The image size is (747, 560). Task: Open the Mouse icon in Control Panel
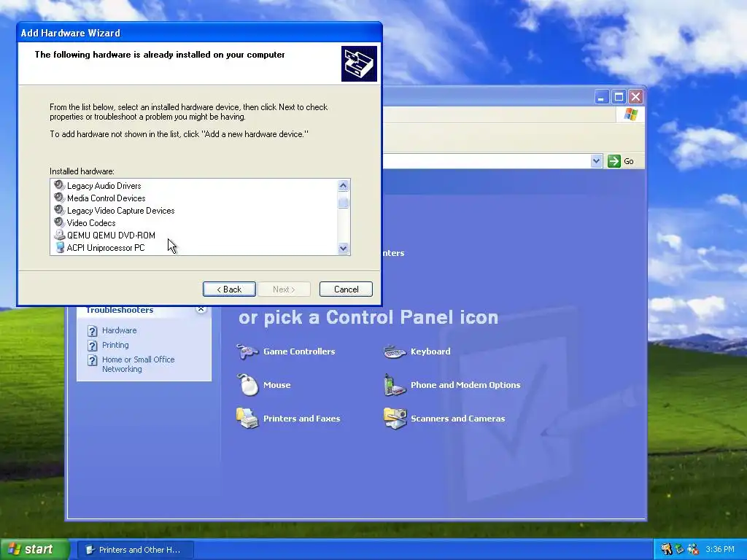[248, 385]
